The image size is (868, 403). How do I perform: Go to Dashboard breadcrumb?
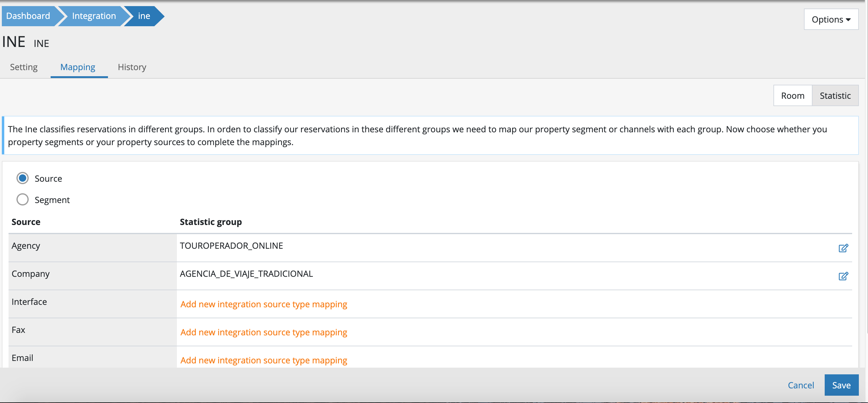tap(28, 16)
